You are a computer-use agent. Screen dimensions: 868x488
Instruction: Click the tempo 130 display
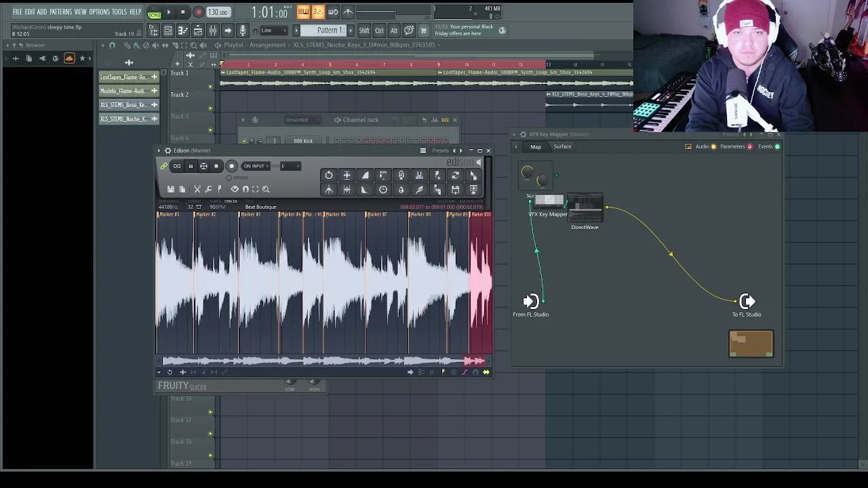(x=218, y=12)
